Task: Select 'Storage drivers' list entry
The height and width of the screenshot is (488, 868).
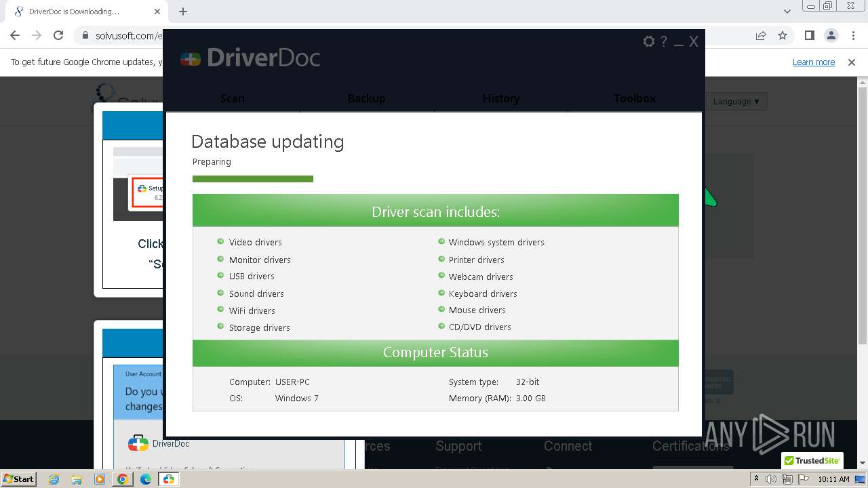Action: [260, 327]
